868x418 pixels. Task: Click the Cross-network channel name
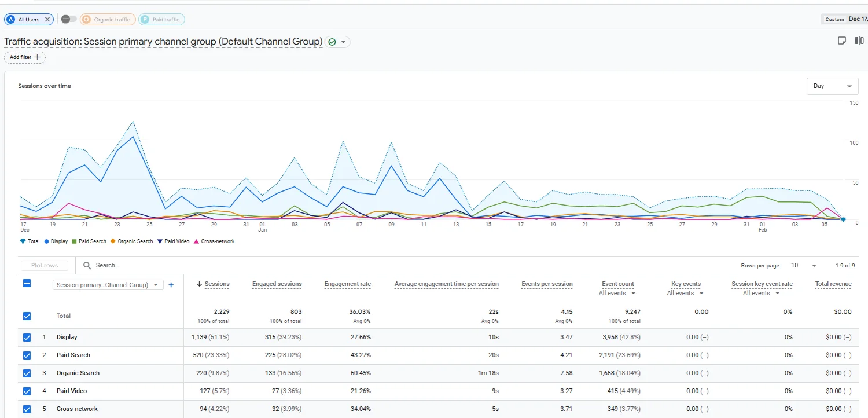tap(77, 409)
